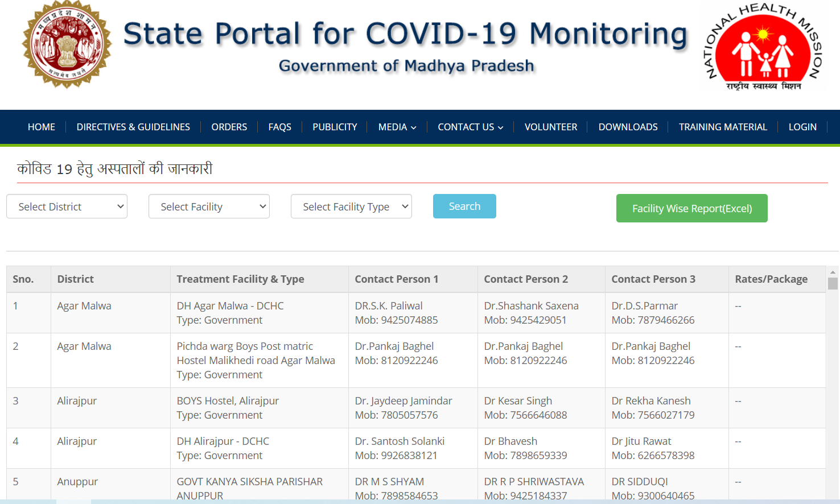Select DR.S.K. Paliwal contact cell
Image resolution: width=840 pixels, height=504 pixels.
413,313
